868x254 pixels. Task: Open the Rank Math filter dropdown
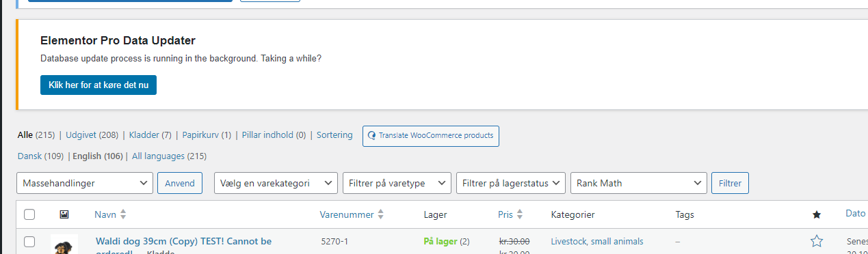coord(638,183)
